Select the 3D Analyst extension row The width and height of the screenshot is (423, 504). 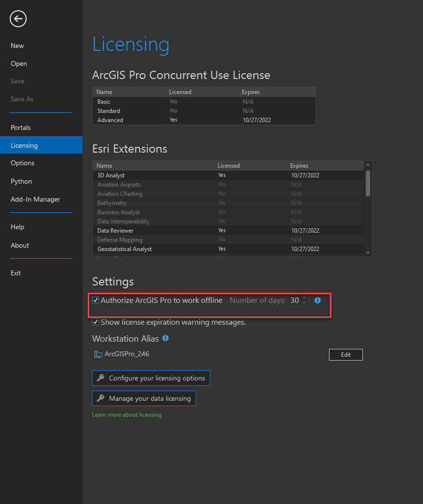(x=228, y=175)
